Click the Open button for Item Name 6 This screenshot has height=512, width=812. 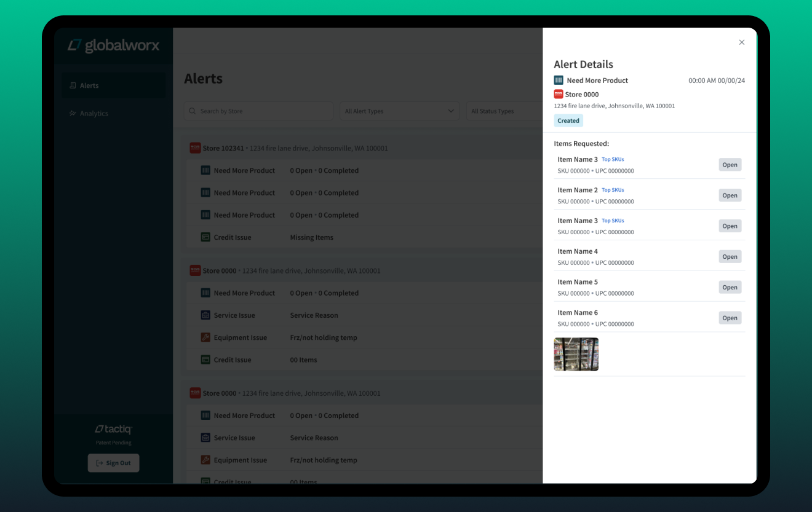click(730, 318)
